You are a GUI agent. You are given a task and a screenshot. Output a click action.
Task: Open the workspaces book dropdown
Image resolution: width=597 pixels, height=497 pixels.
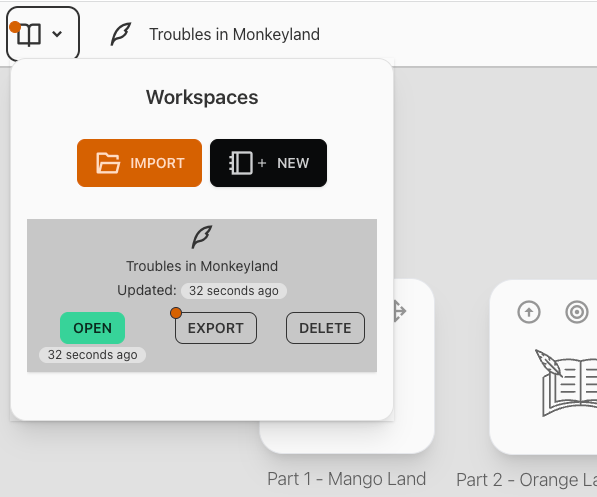point(43,34)
